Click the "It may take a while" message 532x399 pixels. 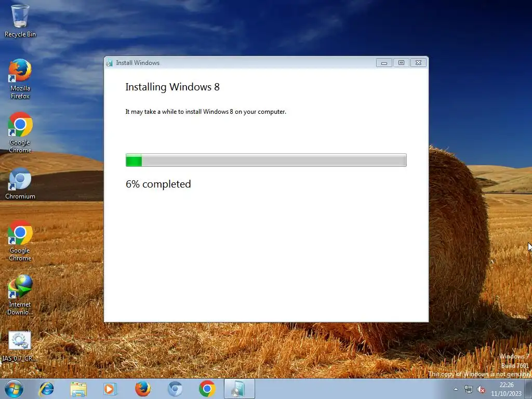point(206,112)
